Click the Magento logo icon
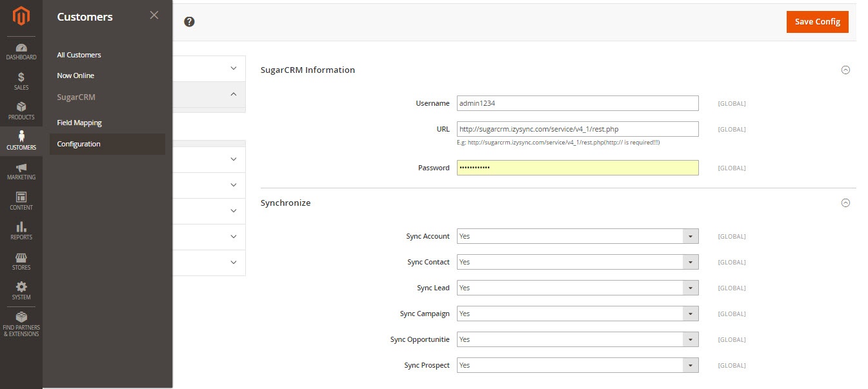 coord(21,17)
